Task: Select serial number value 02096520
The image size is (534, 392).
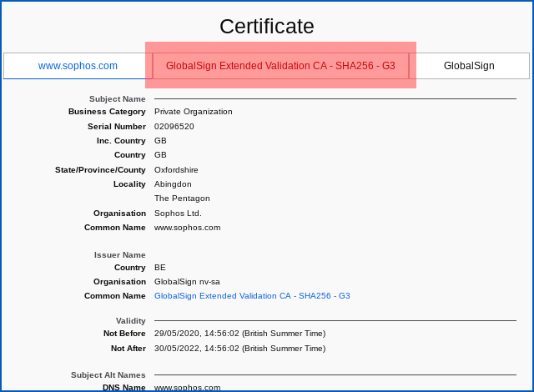Action: (174, 127)
